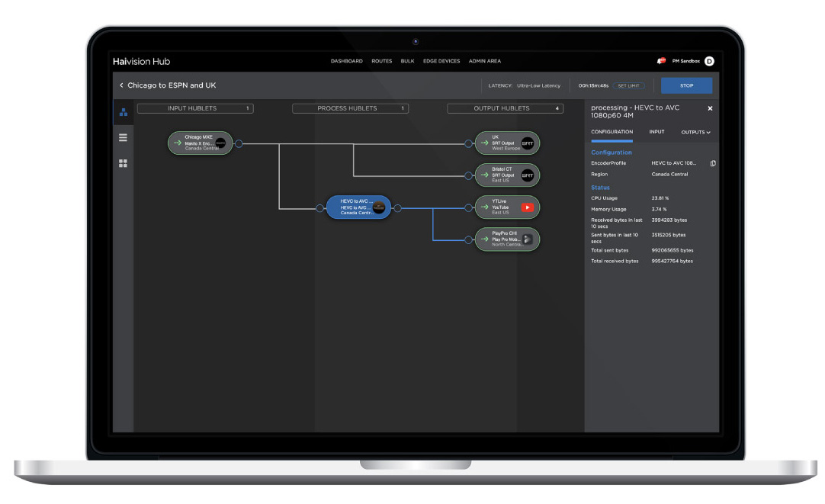Click the PM Sandbox organization name
Screen dimensions: 825x504
click(686, 61)
